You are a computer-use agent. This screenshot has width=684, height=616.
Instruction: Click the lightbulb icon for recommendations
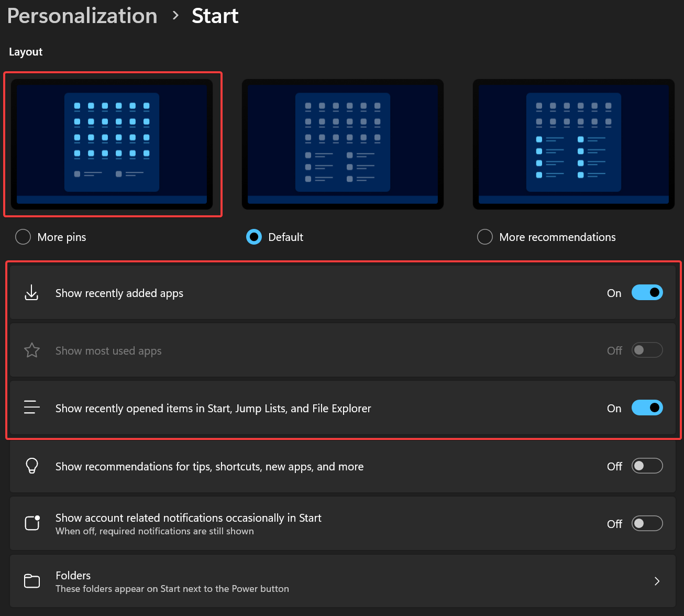tap(32, 466)
